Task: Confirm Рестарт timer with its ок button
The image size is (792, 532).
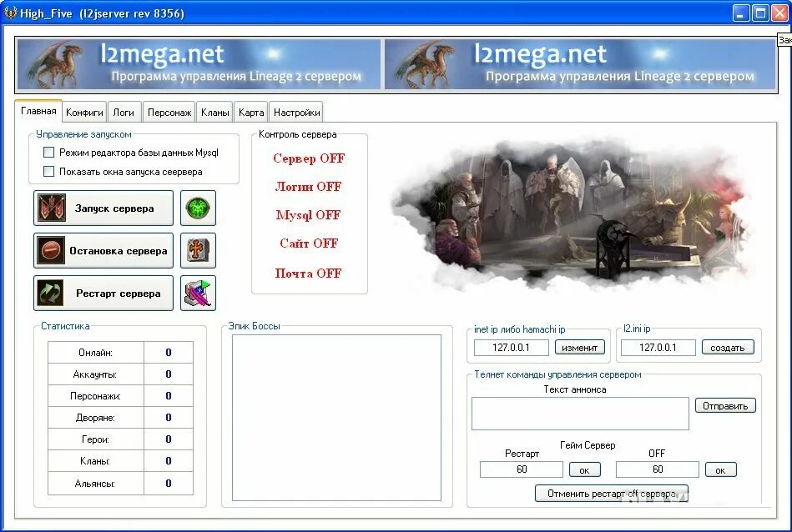Action: point(585,470)
